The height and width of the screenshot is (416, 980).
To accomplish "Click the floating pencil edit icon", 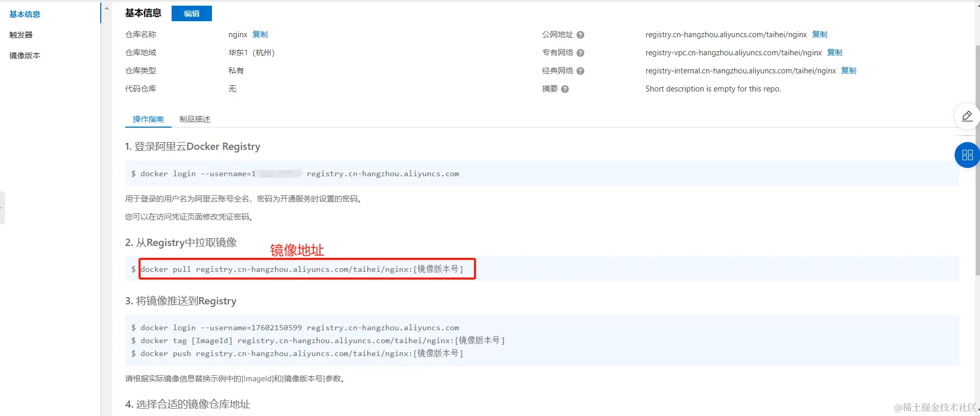I will coord(967,116).
